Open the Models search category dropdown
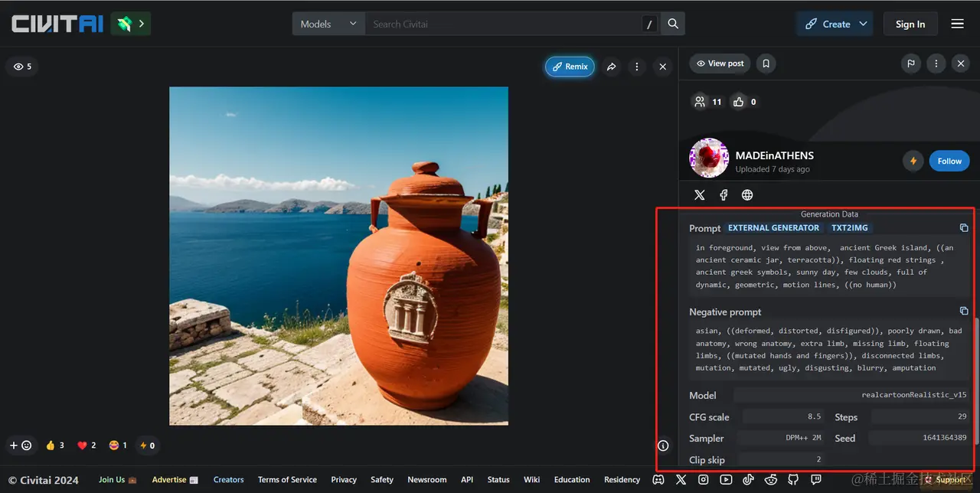 click(328, 24)
